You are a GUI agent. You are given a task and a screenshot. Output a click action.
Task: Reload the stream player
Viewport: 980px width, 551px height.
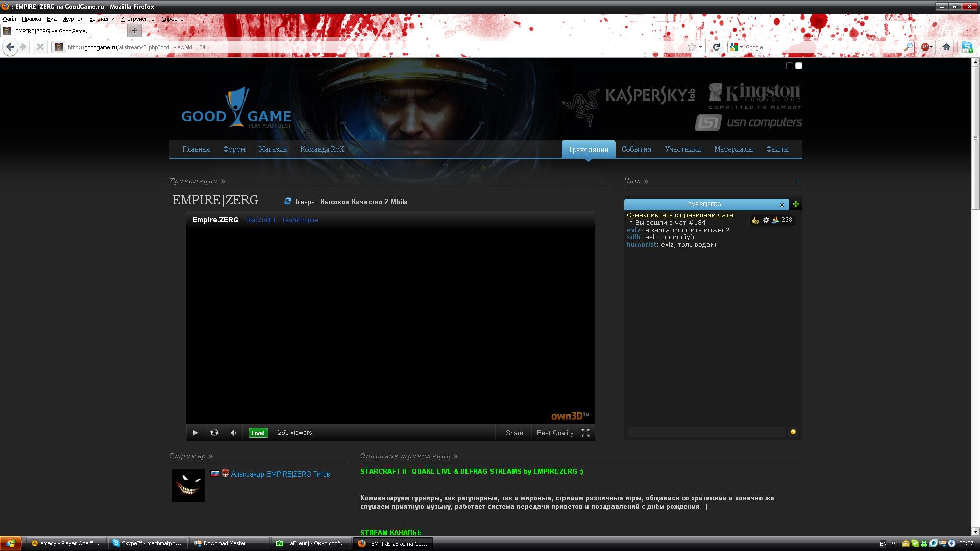pyautogui.click(x=214, y=433)
